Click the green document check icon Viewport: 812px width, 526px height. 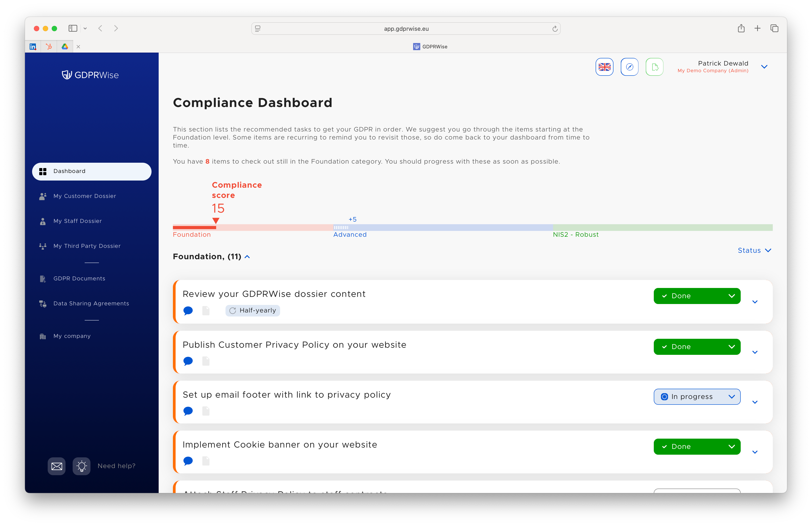[x=654, y=67]
